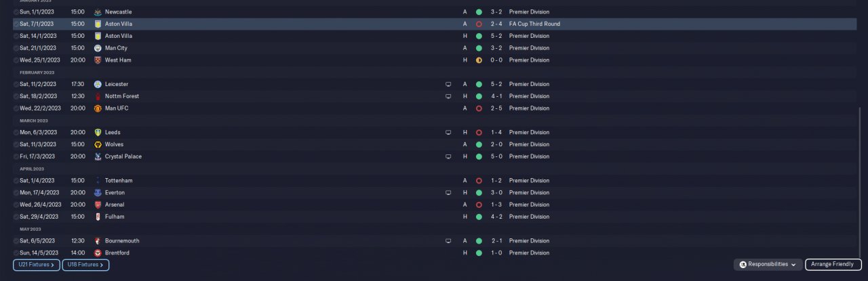Click the yellow draw indicator on West Ham row
This screenshot has width=868, height=281.
(x=479, y=60)
